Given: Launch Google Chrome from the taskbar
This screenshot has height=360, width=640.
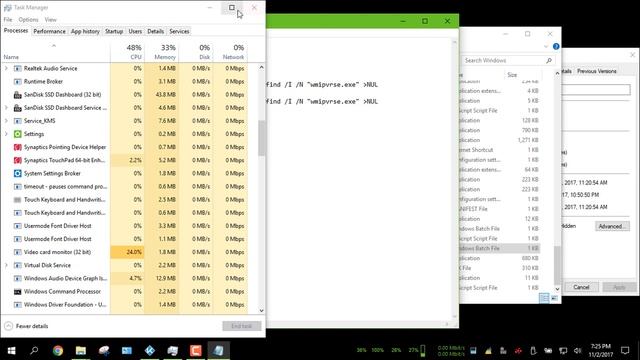Looking at the screenshot, I should (58, 350).
